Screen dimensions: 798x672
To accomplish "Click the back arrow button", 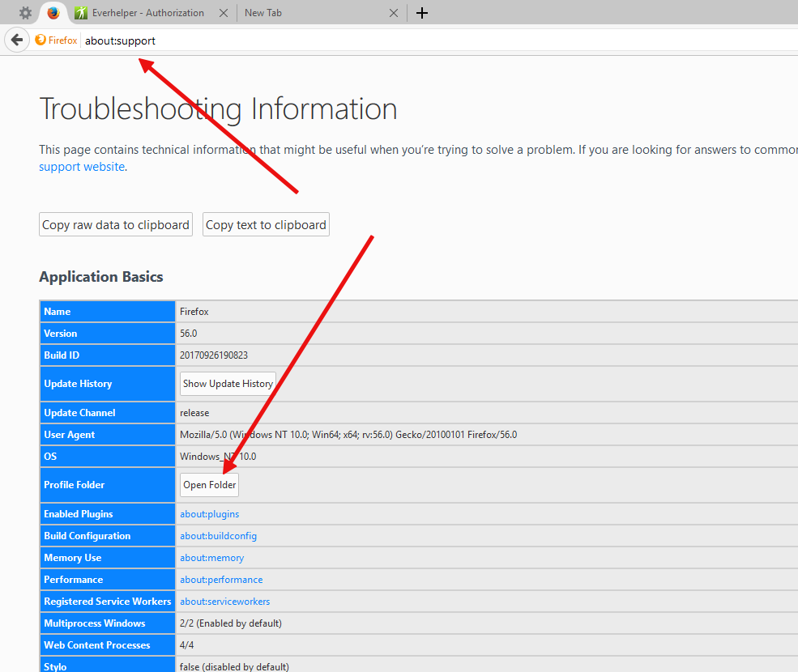I will pos(17,40).
